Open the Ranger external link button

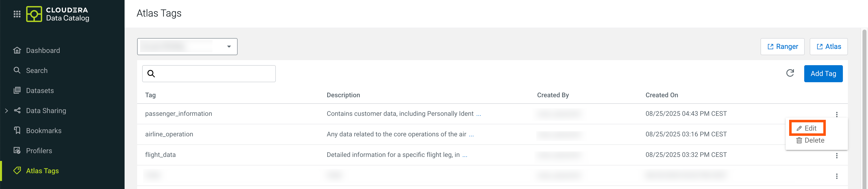[782, 46]
